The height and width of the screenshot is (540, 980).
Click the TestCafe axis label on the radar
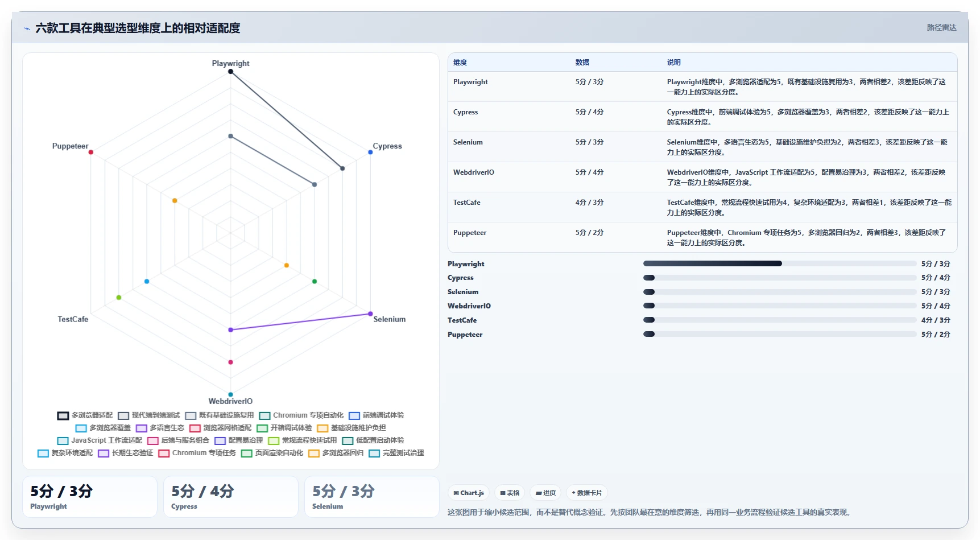[73, 319]
